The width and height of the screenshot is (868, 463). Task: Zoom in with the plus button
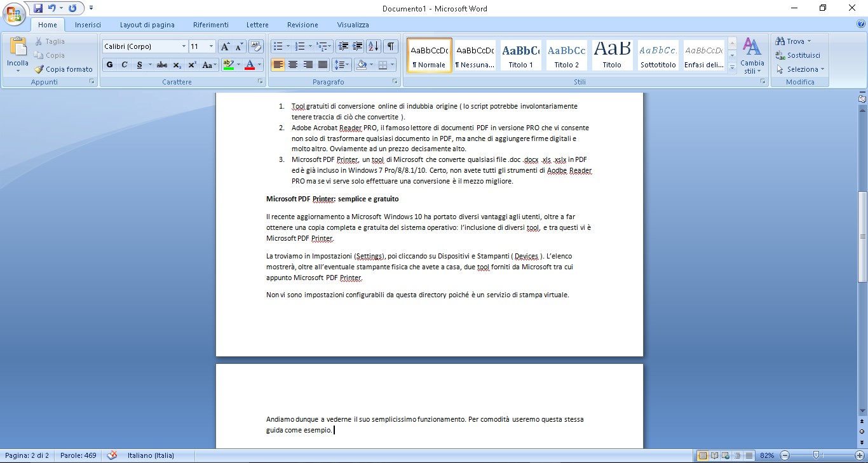[x=860, y=455]
